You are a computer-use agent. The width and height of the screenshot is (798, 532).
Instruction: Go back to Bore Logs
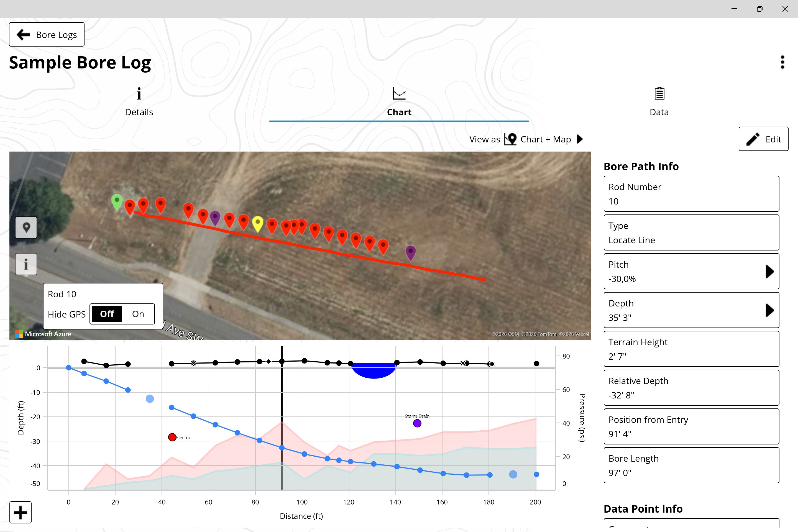point(47,34)
